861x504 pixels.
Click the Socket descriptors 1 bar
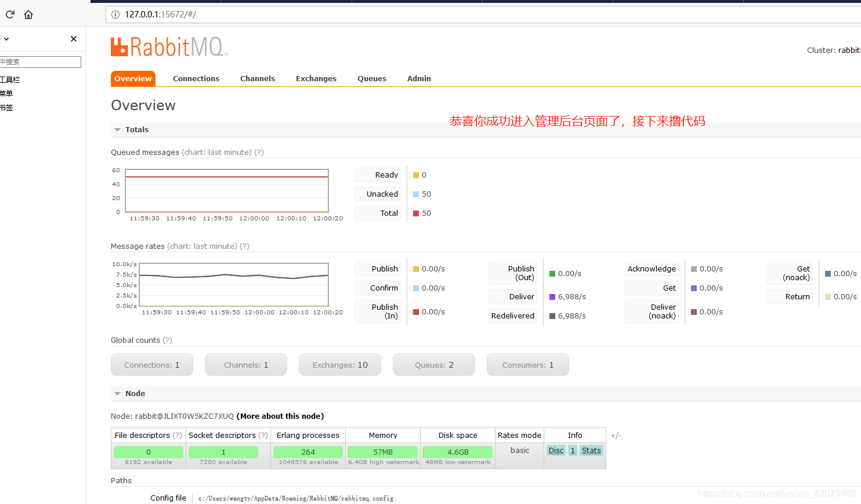(x=223, y=452)
